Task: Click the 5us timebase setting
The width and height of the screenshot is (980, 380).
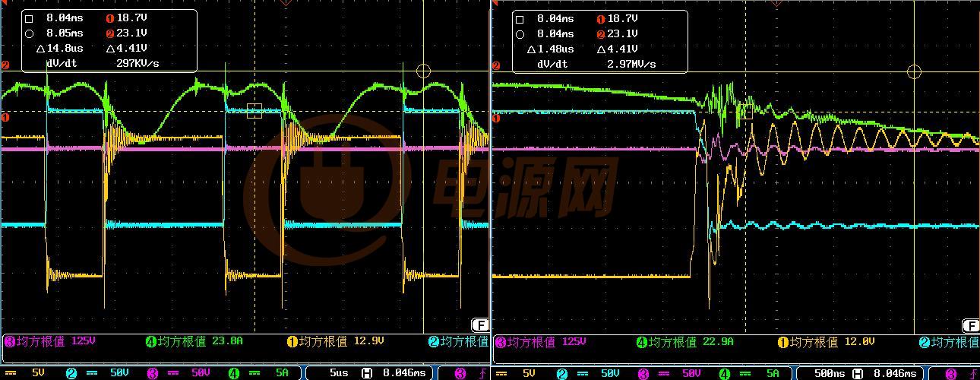Action: click(x=338, y=373)
